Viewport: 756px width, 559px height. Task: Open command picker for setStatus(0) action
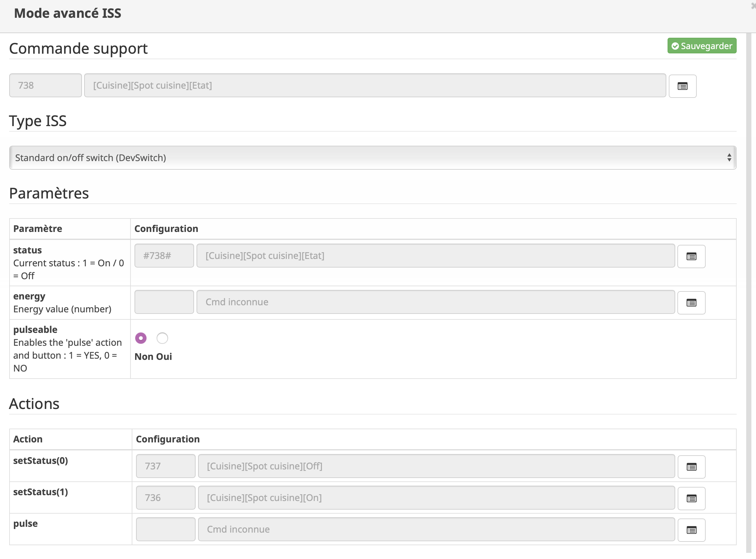coord(691,467)
